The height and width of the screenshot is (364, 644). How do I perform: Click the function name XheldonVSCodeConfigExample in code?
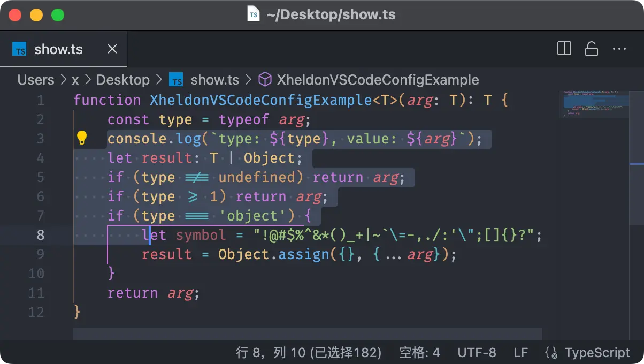[261, 100]
